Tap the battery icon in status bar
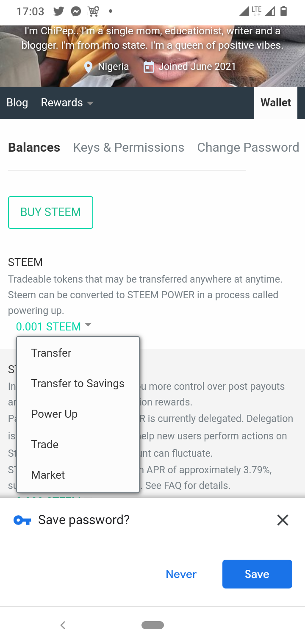This screenshot has width=305, height=644. click(284, 11)
